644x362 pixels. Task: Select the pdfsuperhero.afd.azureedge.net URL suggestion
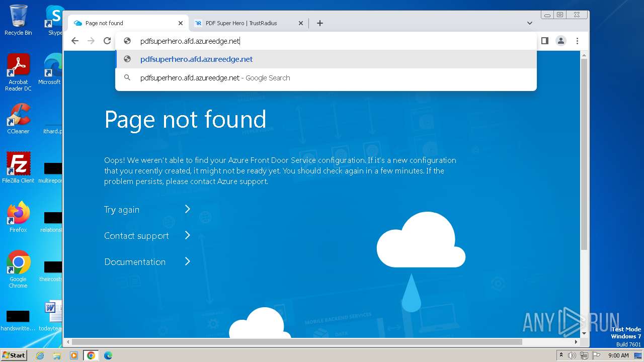point(326,59)
